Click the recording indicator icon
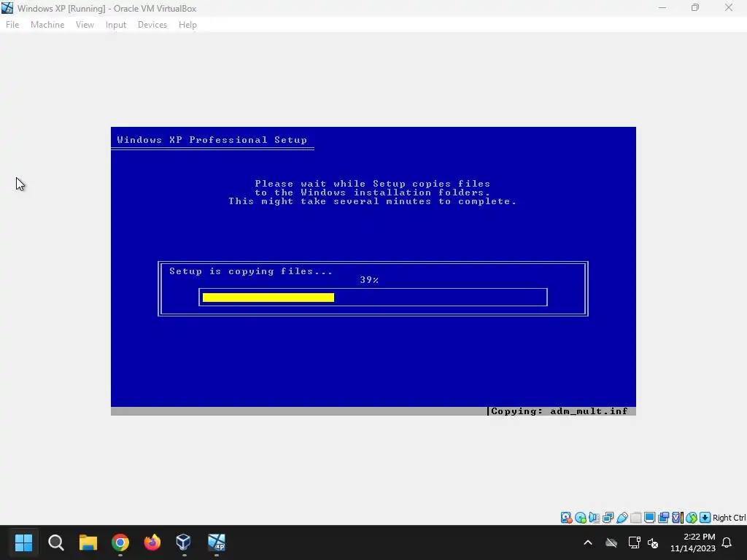Screen dimensions: 747x560 pyautogui.click(x=663, y=518)
